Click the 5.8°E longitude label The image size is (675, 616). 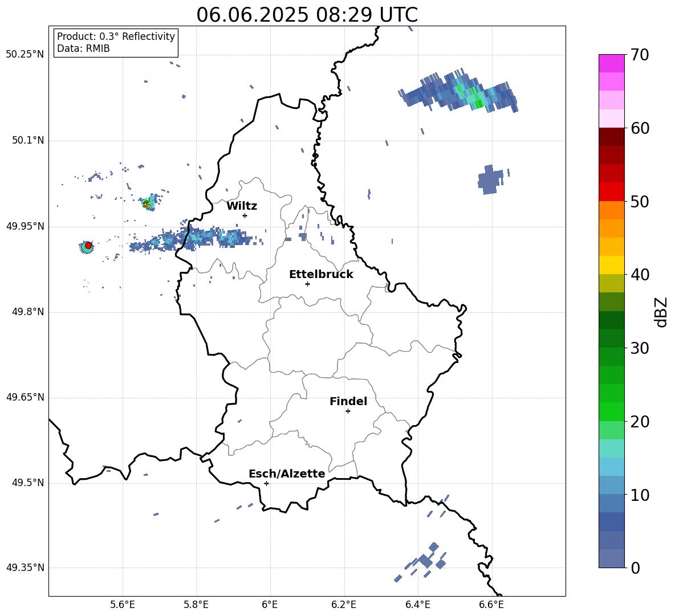coord(196,605)
